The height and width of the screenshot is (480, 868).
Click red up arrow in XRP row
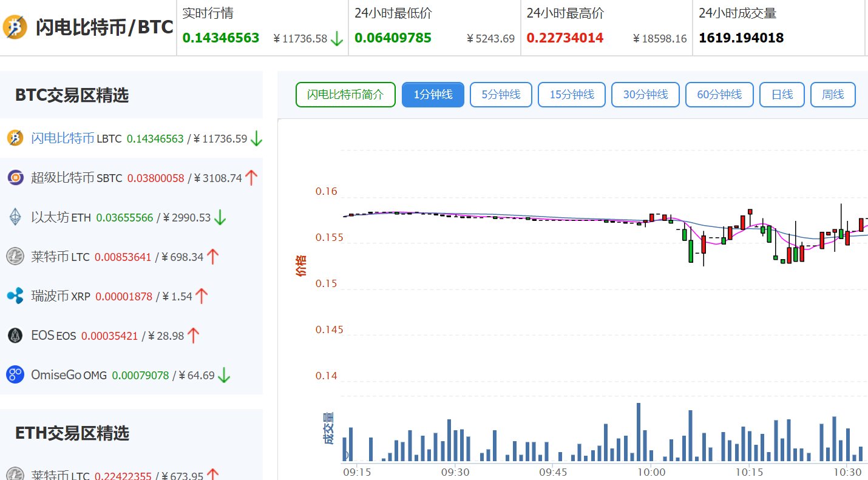click(202, 296)
